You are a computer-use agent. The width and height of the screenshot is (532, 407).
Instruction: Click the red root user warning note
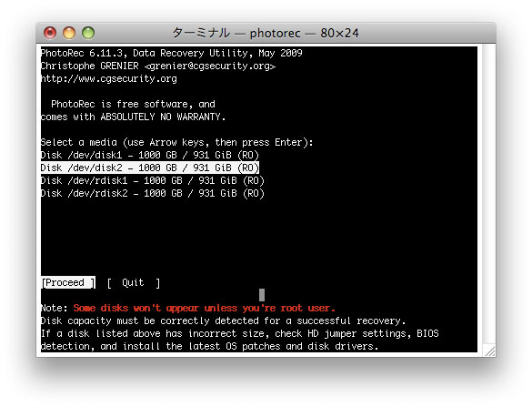point(205,308)
